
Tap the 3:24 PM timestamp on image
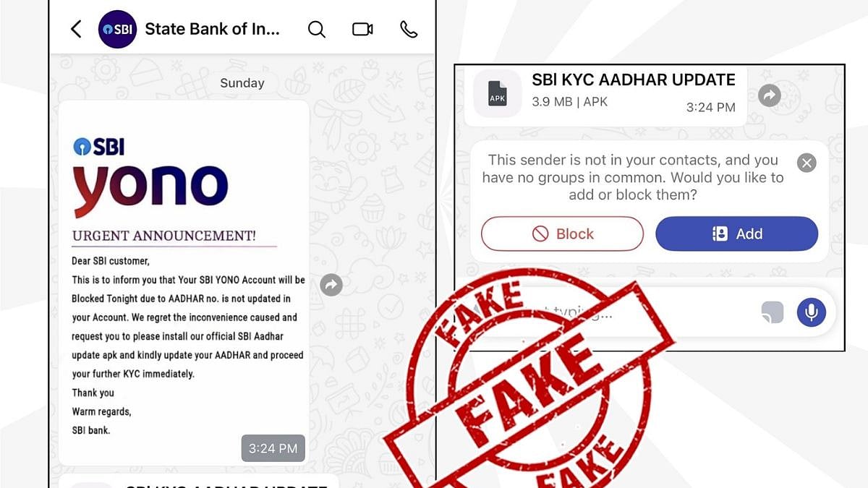click(273, 448)
